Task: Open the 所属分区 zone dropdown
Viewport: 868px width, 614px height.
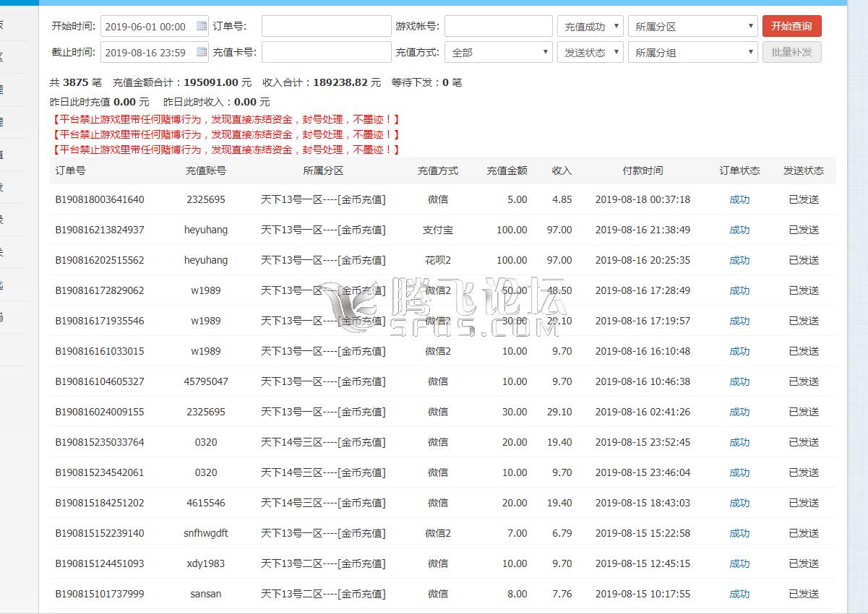Action: click(x=692, y=27)
